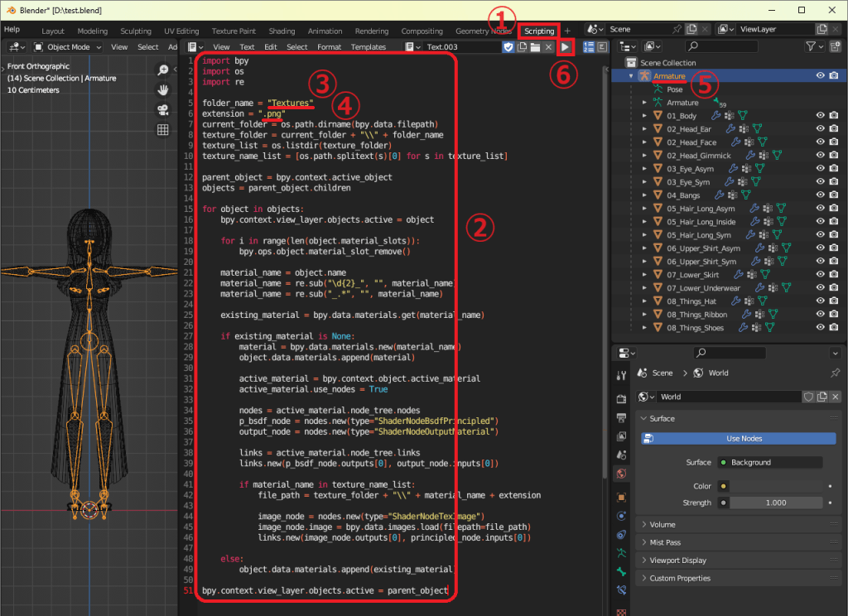The image size is (848, 616).
Task: Switch orthographic/perspective with the grid icon
Action: [x=163, y=129]
